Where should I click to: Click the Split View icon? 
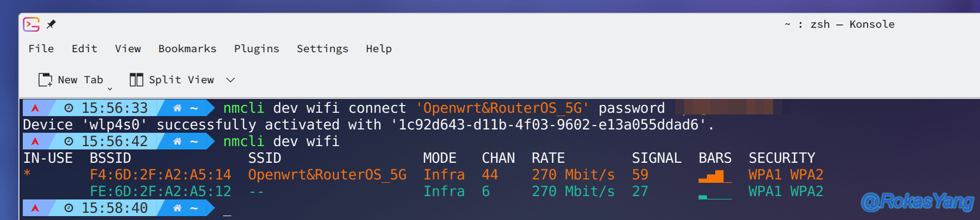pos(136,80)
